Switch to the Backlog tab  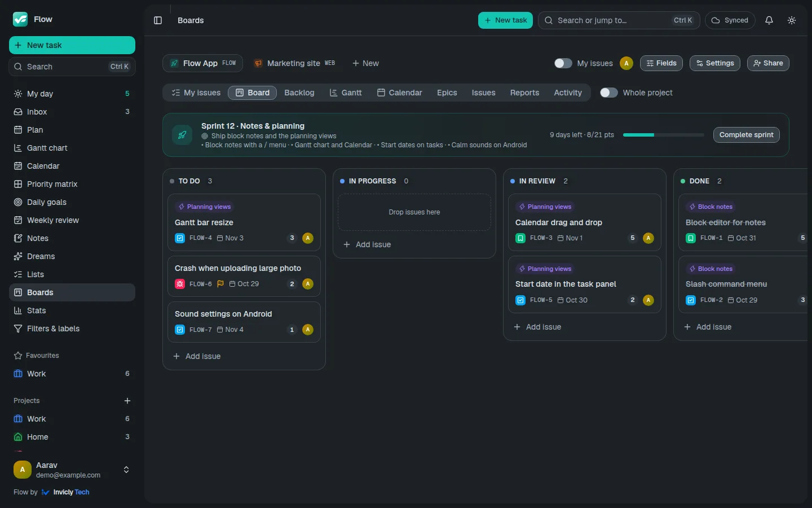point(299,93)
